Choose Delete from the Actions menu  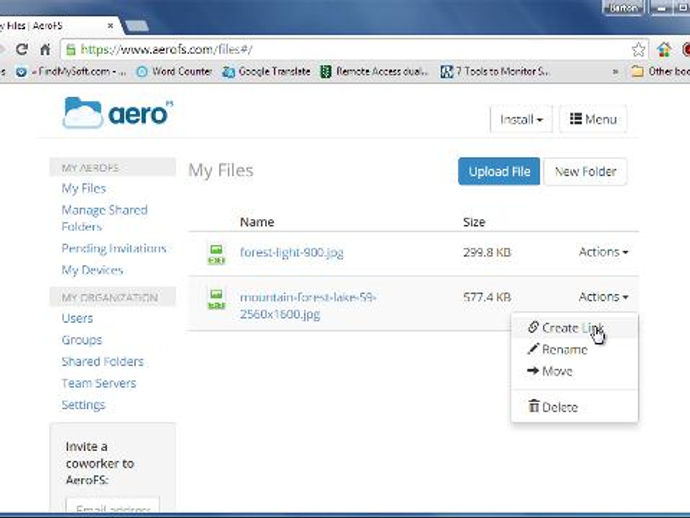(x=574, y=407)
